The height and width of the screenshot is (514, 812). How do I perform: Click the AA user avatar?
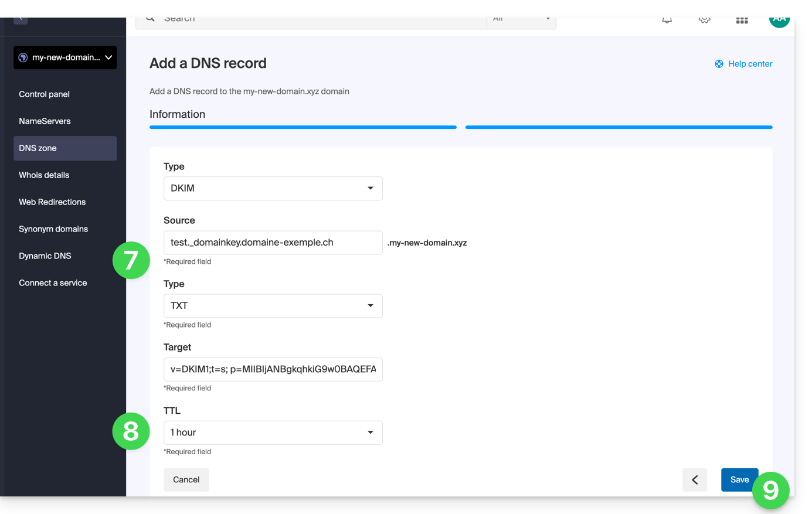click(779, 21)
